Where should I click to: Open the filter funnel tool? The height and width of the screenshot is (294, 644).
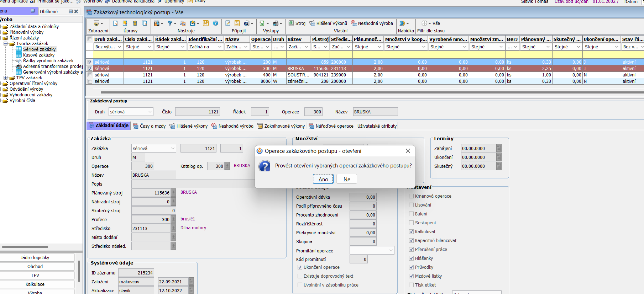(170, 23)
